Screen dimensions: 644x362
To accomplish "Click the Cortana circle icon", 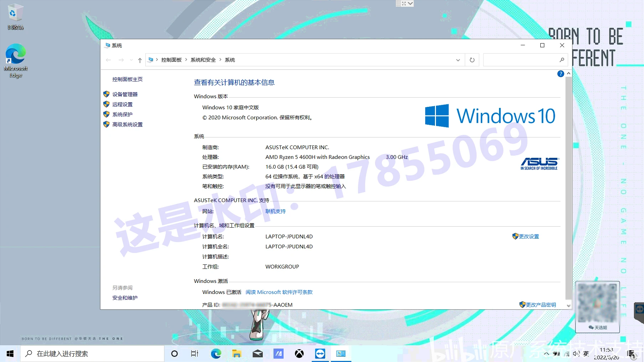I will [x=174, y=353].
